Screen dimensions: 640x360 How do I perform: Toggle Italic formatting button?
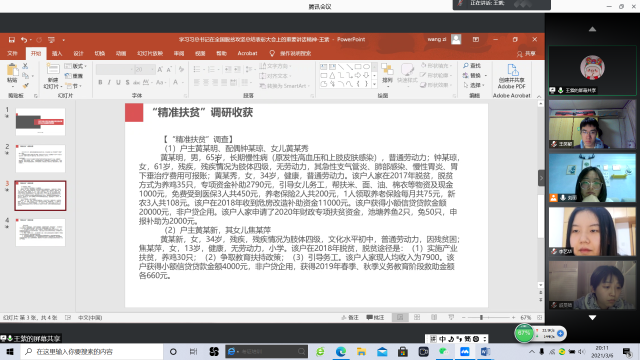(x=109, y=82)
